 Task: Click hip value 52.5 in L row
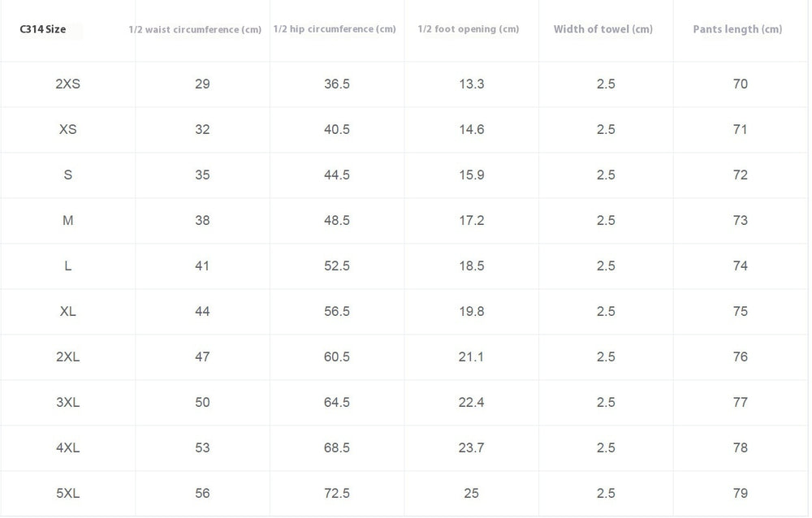click(337, 266)
